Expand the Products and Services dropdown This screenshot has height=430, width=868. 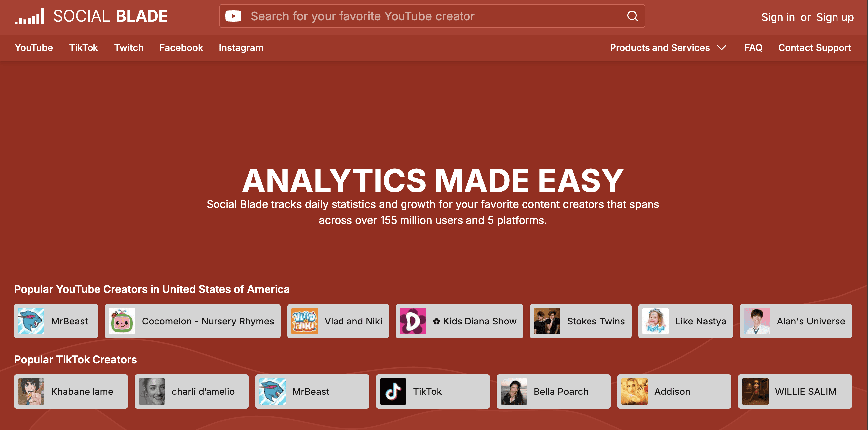[x=659, y=48]
